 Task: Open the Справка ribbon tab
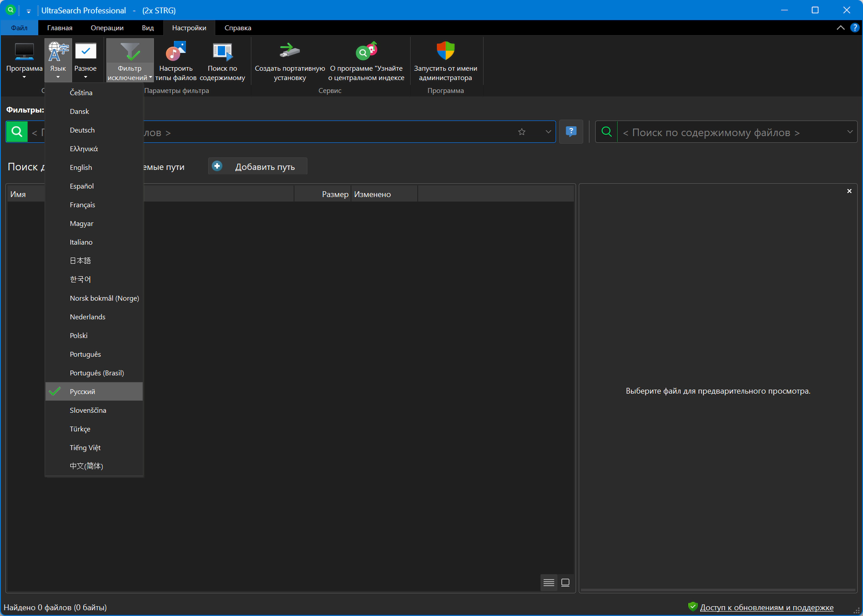coord(238,28)
